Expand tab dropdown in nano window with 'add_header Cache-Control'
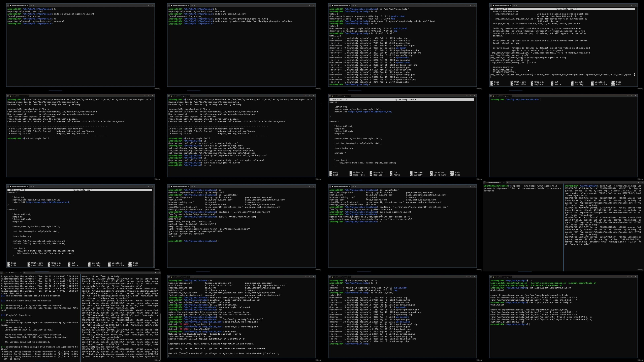The height and width of the screenshot is (362, 644). [33, 186]
